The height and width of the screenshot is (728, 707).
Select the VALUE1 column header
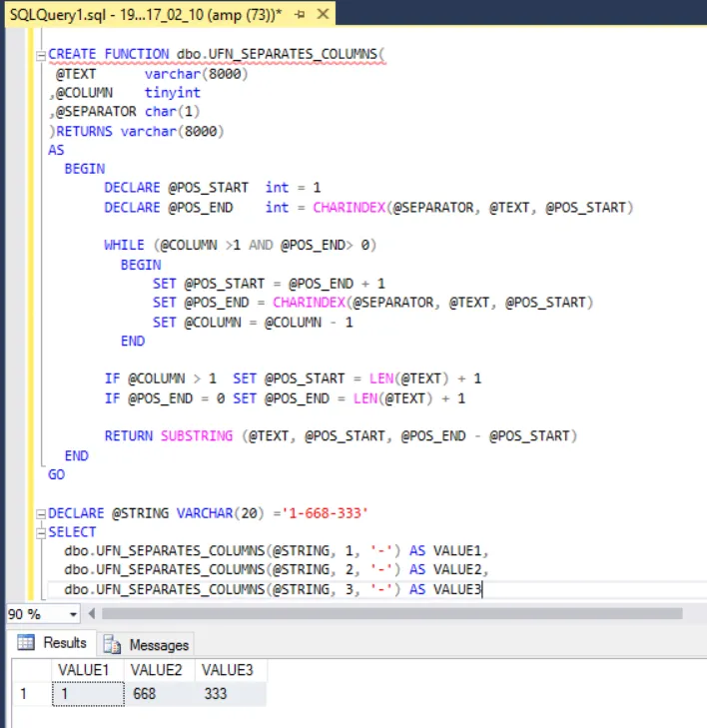click(88, 670)
